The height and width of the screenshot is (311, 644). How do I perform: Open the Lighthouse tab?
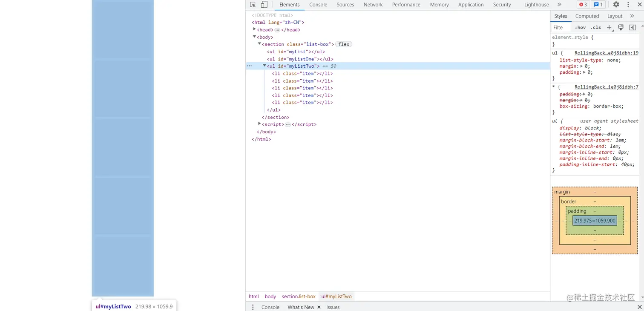click(x=537, y=5)
